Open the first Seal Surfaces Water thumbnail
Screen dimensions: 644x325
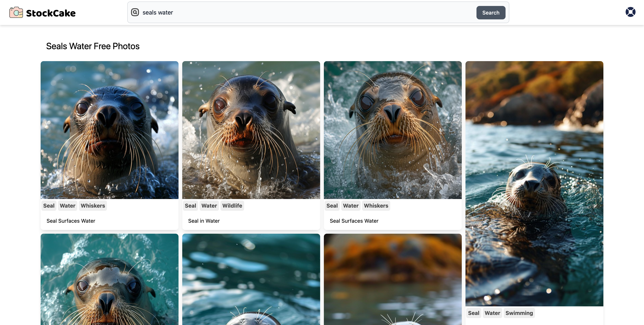coord(110,130)
